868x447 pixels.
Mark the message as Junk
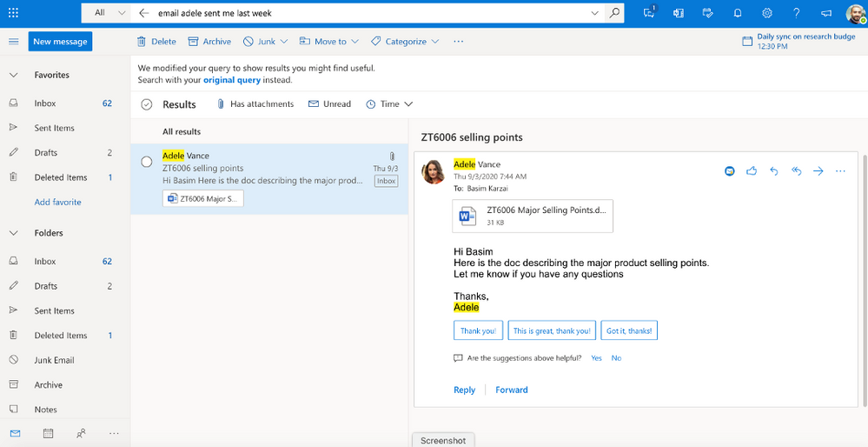coord(260,42)
